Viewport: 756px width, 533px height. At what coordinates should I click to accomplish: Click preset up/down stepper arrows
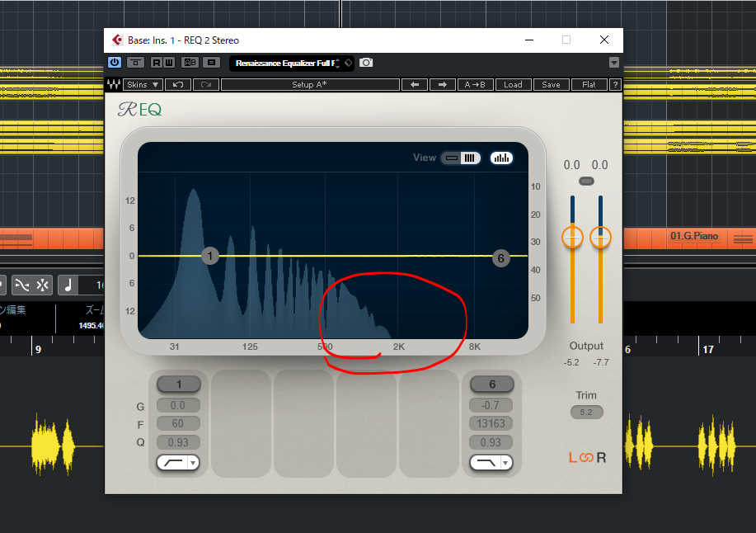pyautogui.click(x=338, y=64)
